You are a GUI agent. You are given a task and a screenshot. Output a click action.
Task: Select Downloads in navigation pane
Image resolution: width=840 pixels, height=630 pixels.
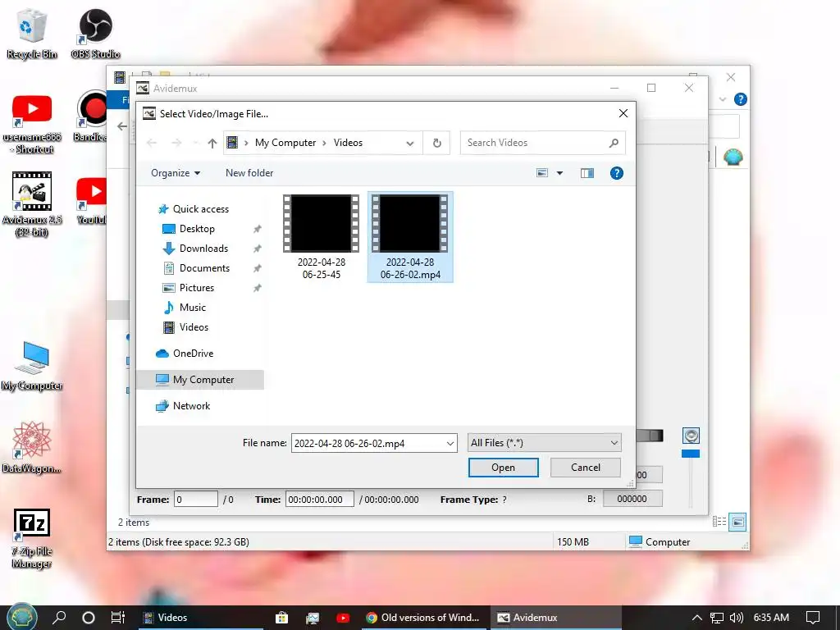coord(203,249)
